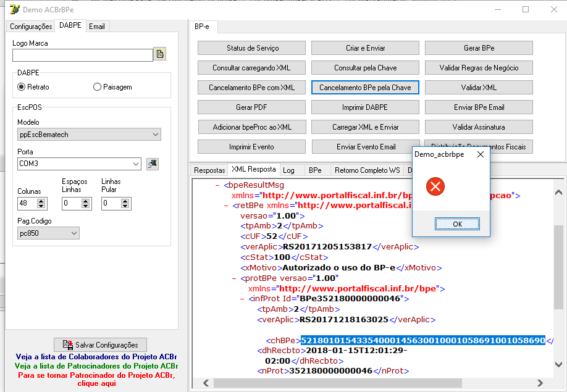Switch to Configurações tab
This screenshot has height=392, width=567.
pos(31,27)
